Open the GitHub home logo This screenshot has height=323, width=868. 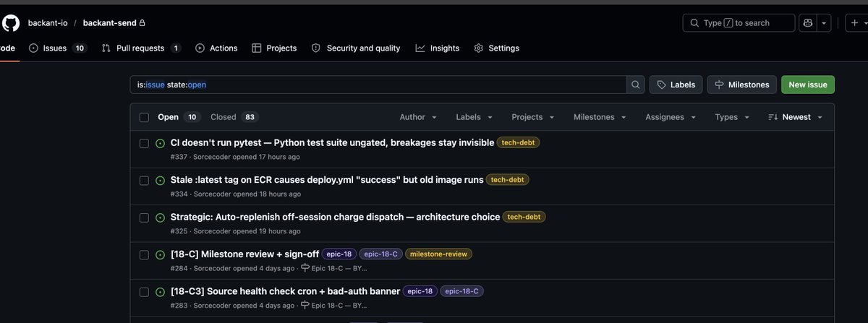(x=10, y=22)
